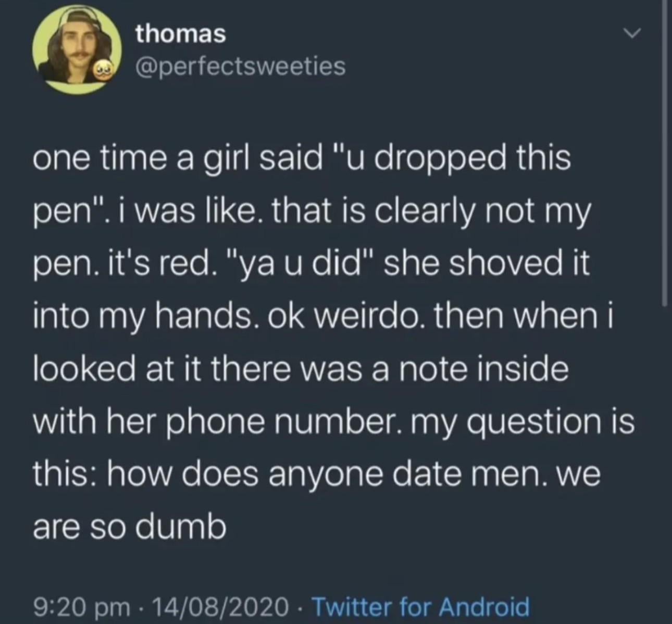672x624 pixels.
Task: Open the tweet options chevron menu
Action: point(631,34)
